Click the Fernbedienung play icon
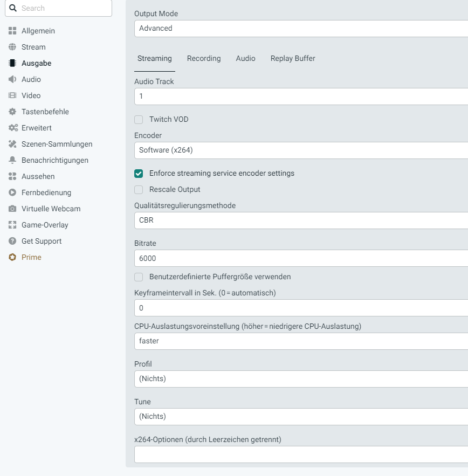This screenshot has height=476, width=468. (x=12, y=192)
